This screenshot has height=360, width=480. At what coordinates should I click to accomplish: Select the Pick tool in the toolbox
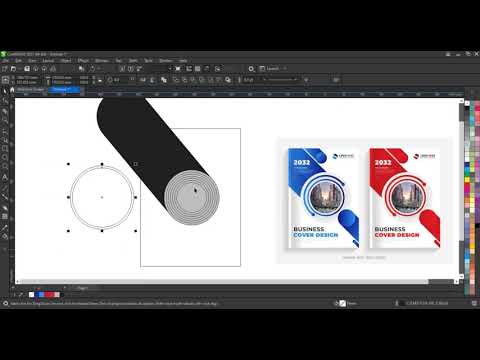[5, 91]
